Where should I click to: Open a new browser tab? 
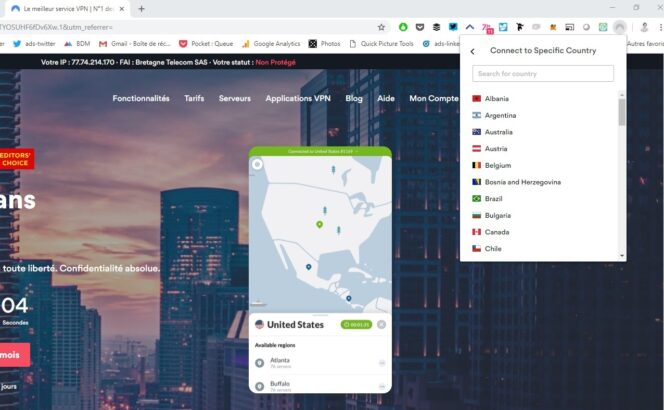141,8
